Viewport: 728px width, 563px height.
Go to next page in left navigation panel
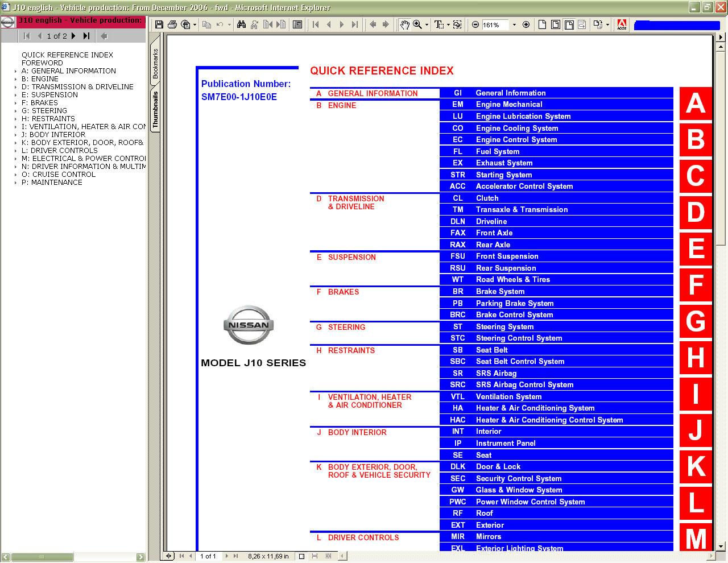[x=74, y=36]
